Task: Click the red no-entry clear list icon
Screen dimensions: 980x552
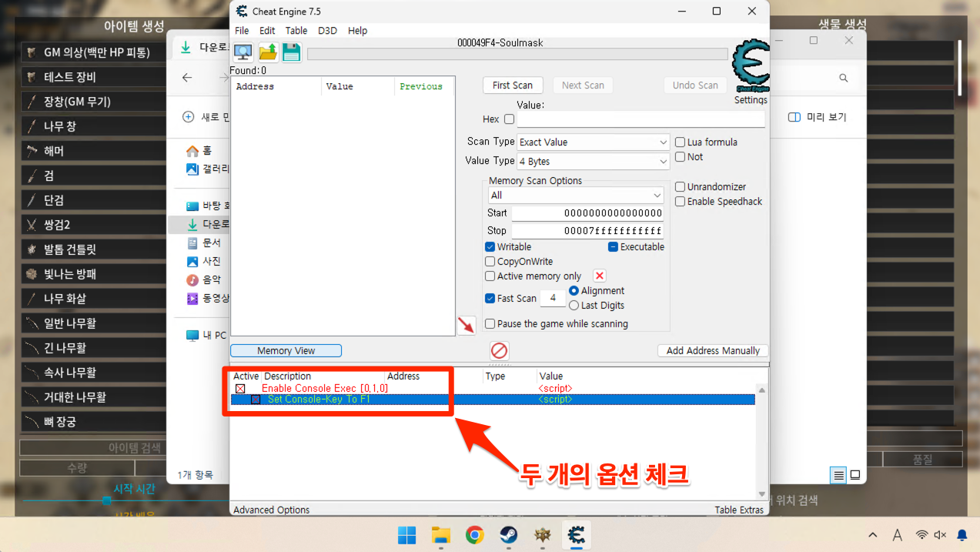Action: 499,351
